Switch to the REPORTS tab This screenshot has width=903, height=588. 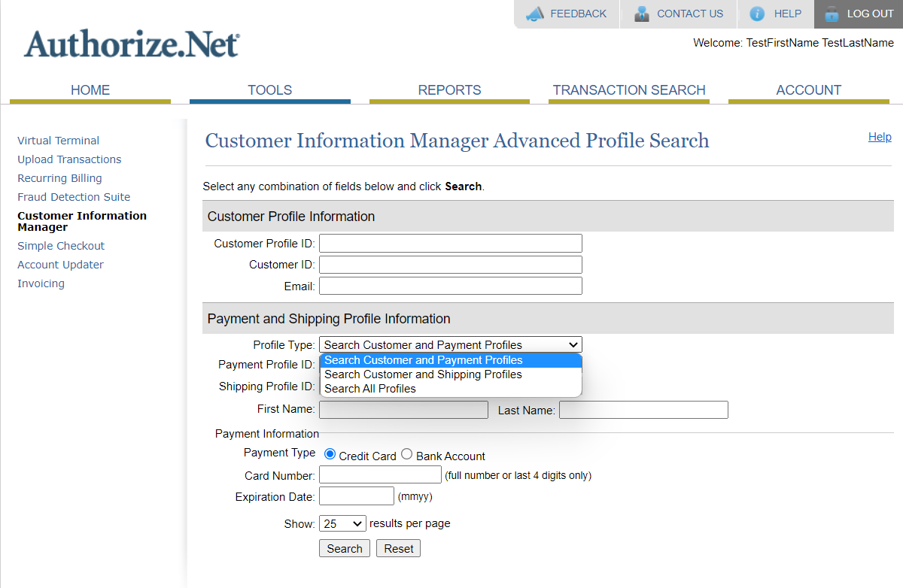pyautogui.click(x=450, y=90)
